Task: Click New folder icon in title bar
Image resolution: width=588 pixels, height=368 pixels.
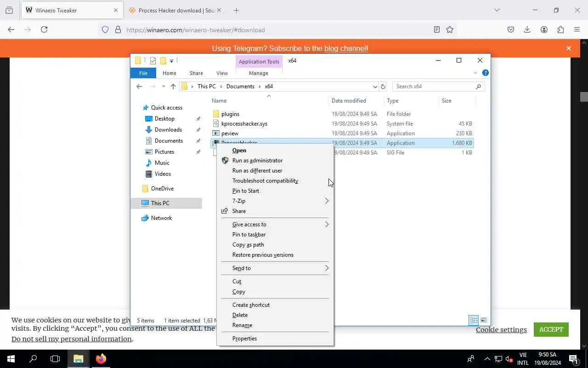Action: 163,61
